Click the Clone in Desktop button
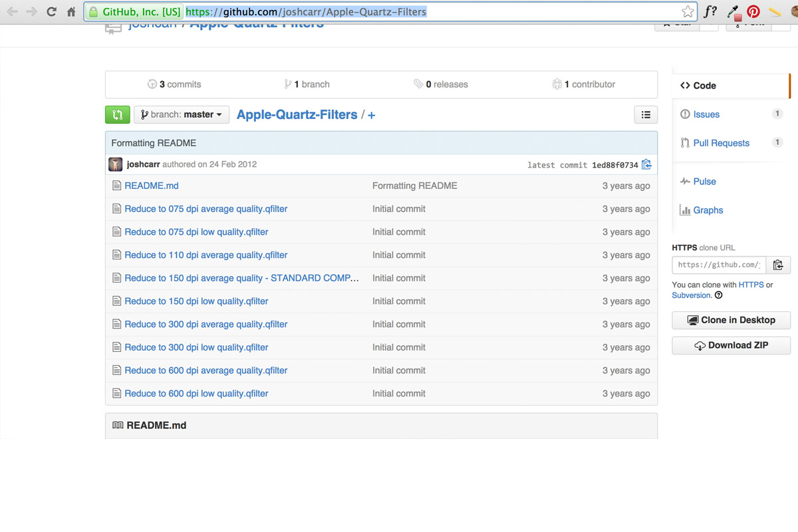The width and height of the screenshot is (798, 532). [731, 320]
